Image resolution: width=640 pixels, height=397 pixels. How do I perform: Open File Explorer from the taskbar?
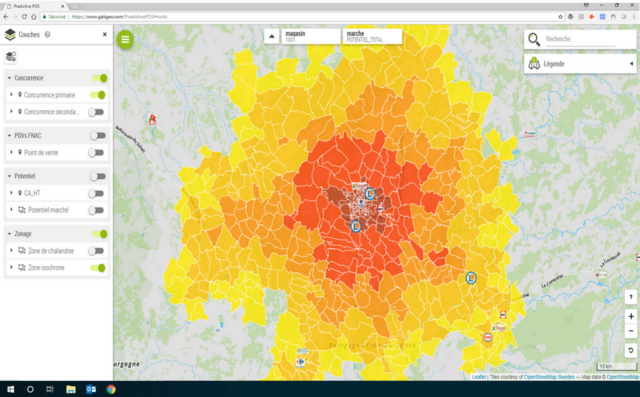pyautogui.click(x=71, y=389)
